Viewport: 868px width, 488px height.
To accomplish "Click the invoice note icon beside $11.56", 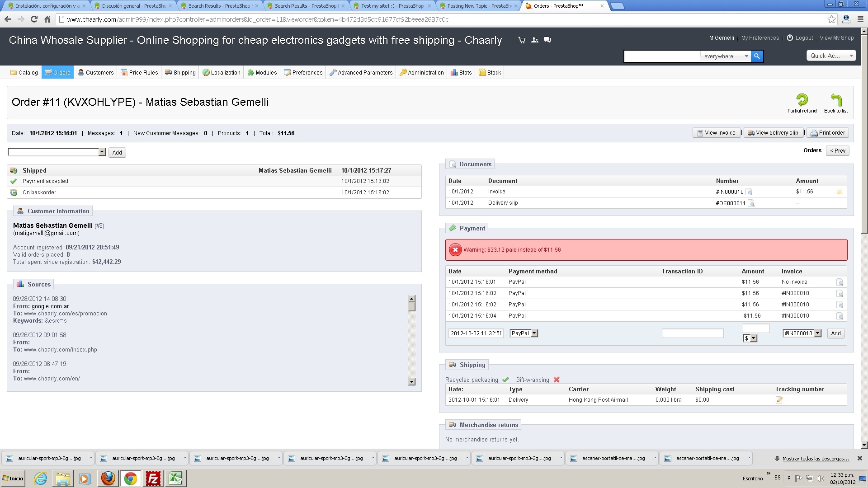I will [x=840, y=192].
